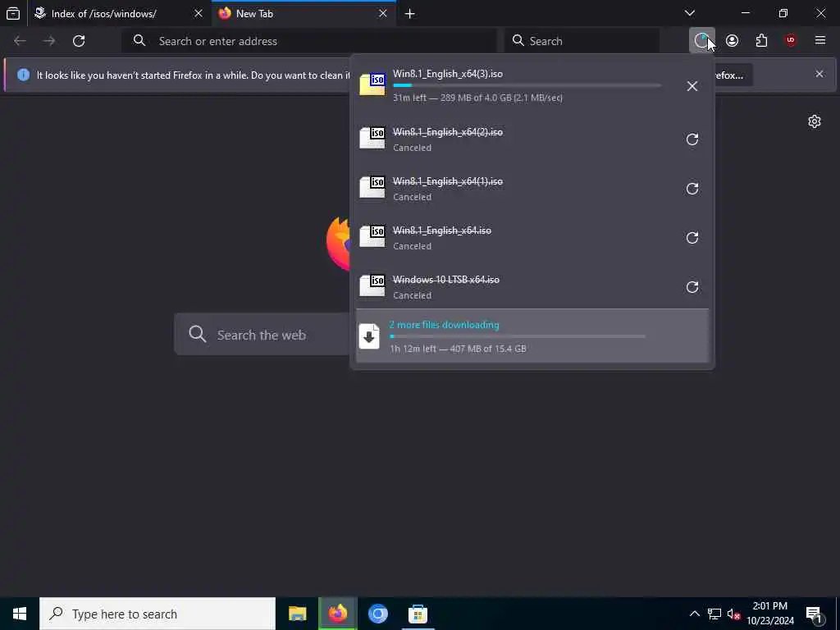
Task: Click the Win8.1_English_x64(2).iso file icon
Action: [x=372, y=138]
